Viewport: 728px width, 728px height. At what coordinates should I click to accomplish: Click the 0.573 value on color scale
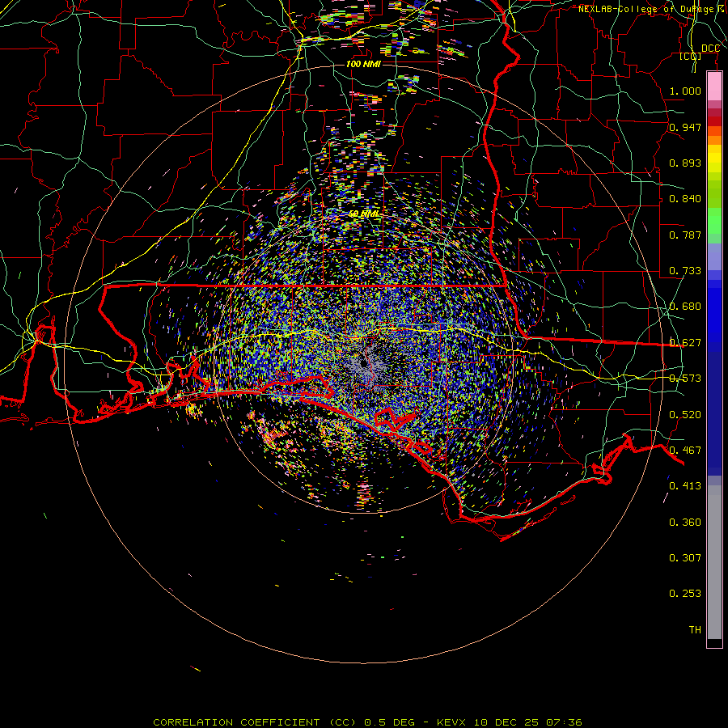pos(685,379)
